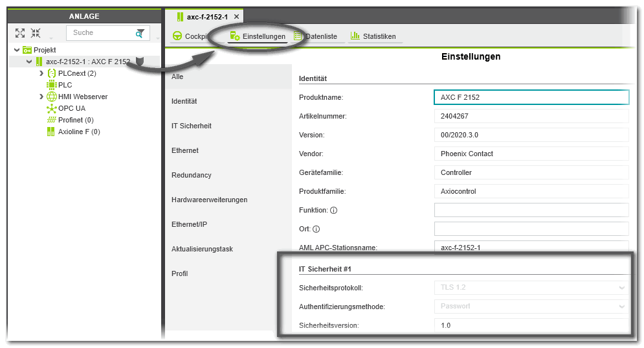The height and width of the screenshot is (348, 644).
Task: Select the Ethernet/IP settings category
Action: 228,225
